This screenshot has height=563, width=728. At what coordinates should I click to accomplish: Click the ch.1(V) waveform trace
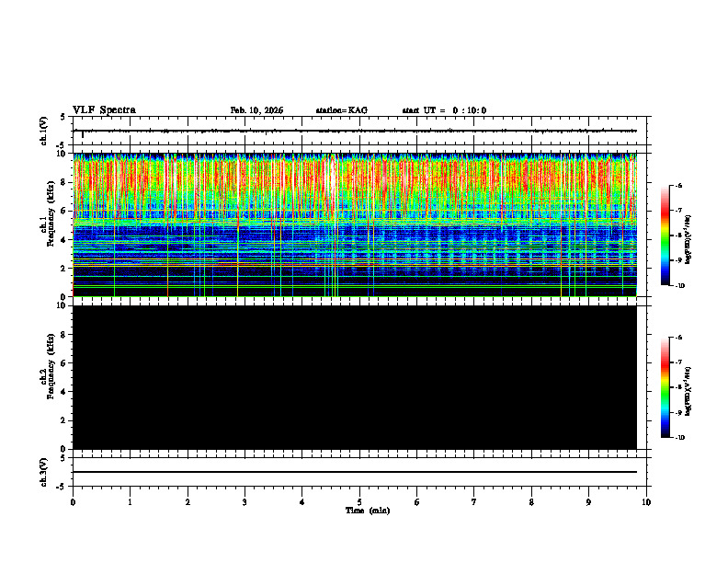(355, 131)
